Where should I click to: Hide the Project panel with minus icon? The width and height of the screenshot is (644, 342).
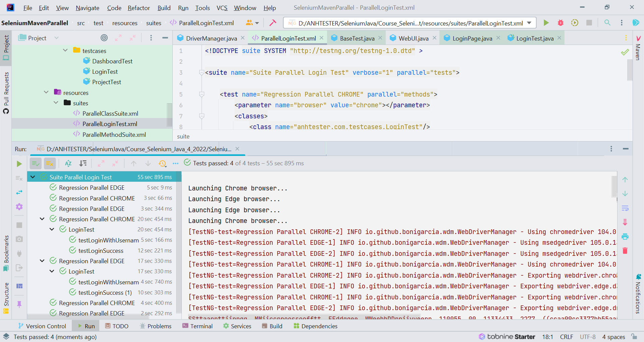tap(165, 38)
